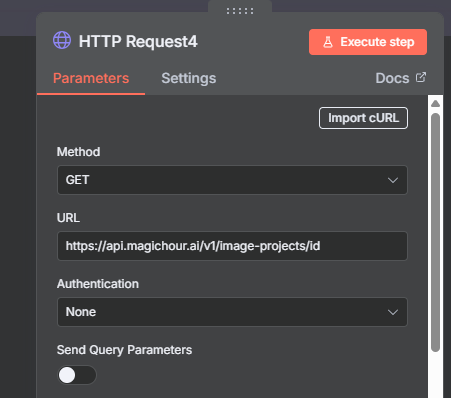Click the scrollbar track below the thumb
Screen dimensions: 451x398
pos(435,375)
